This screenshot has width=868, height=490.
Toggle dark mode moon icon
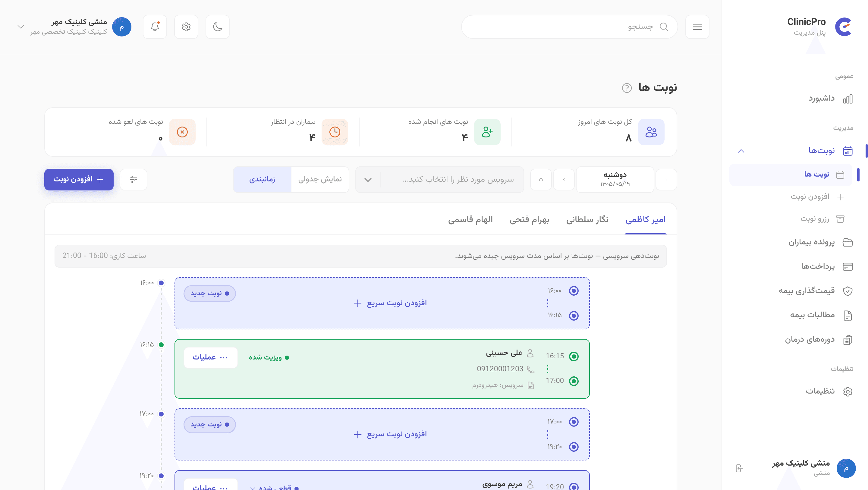pyautogui.click(x=218, y=27)
